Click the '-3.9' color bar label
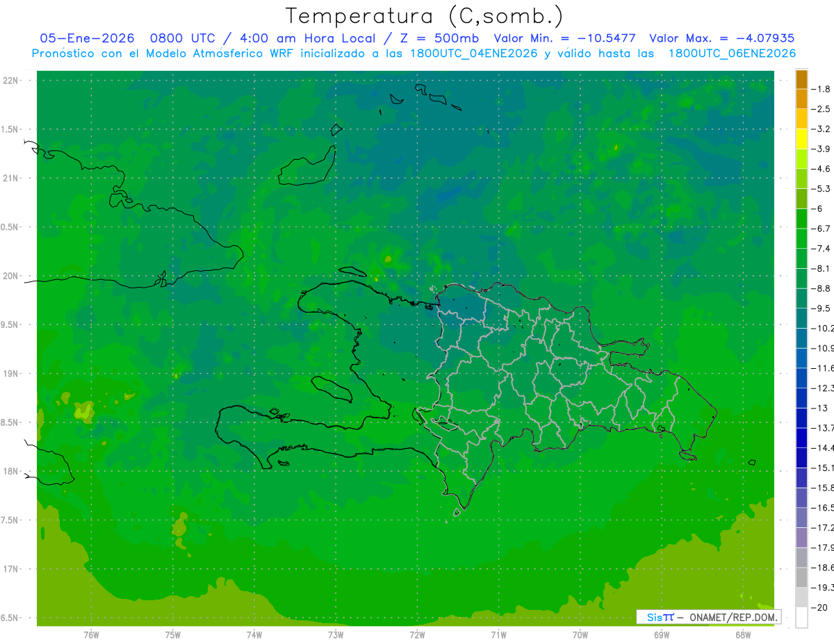The image size is (834, 644). click(821, 149)
